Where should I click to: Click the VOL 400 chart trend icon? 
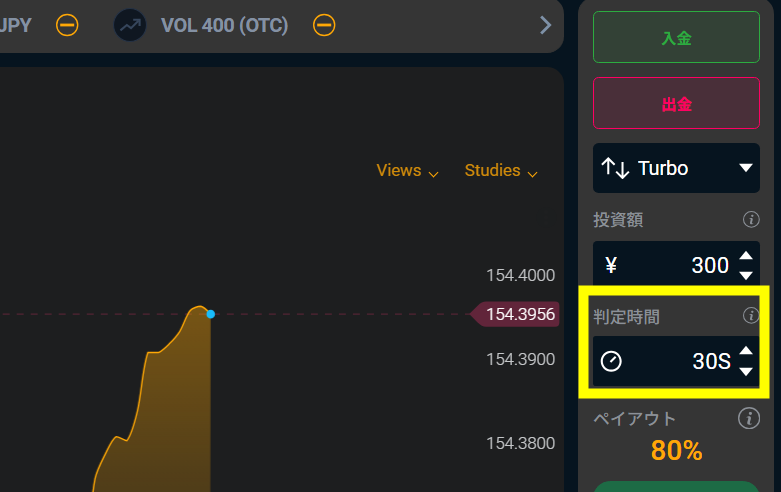click(129, 25)
